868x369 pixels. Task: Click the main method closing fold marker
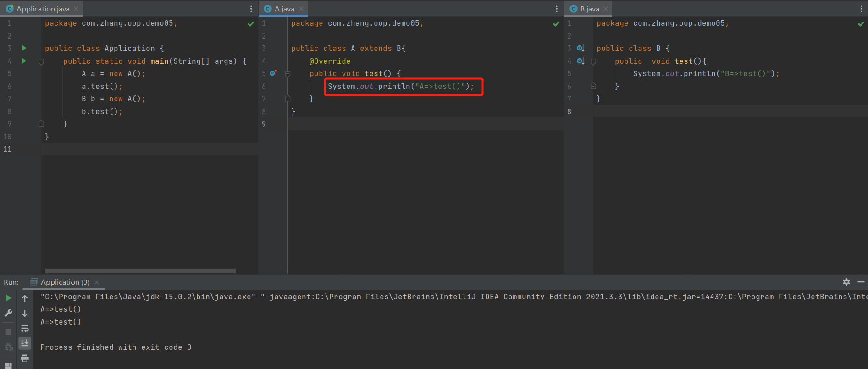tap(41, 124)
